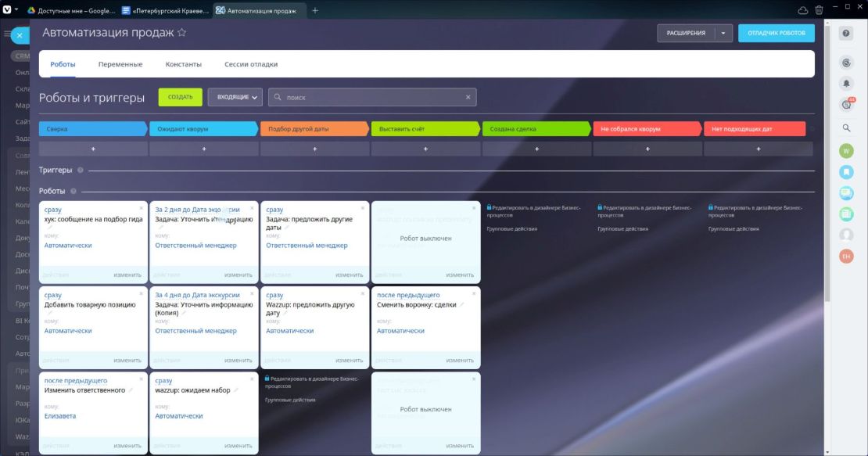Image resolution: width=868 pixels, height=456 pixels.
Task: Open сразу timing of wazzup: ожидаем набор
Action: tap(164, 381)
